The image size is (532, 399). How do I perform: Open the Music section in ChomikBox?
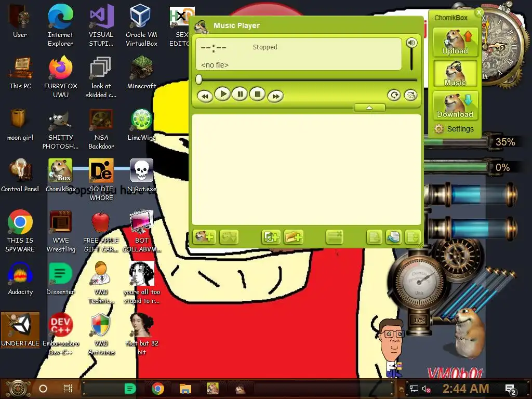click(455, 74)
